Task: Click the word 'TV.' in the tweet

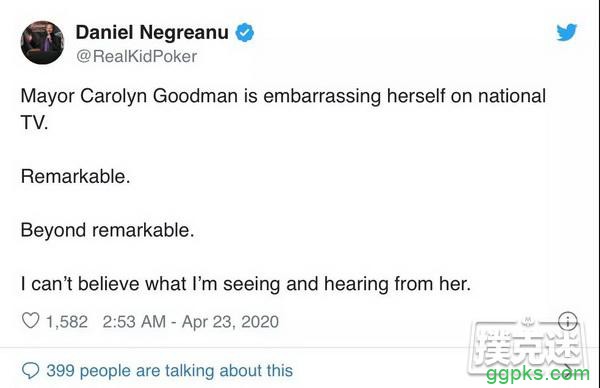Action: coord(34,123)
